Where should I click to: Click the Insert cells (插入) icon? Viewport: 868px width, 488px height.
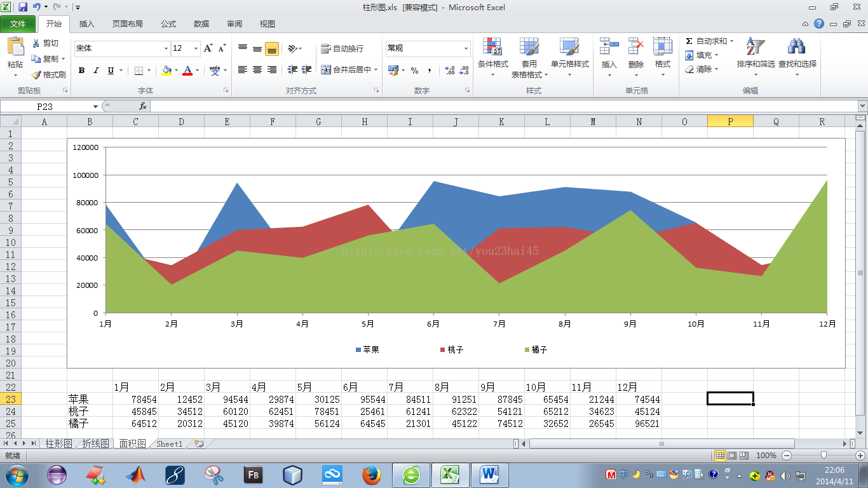[x=609, y=47]
